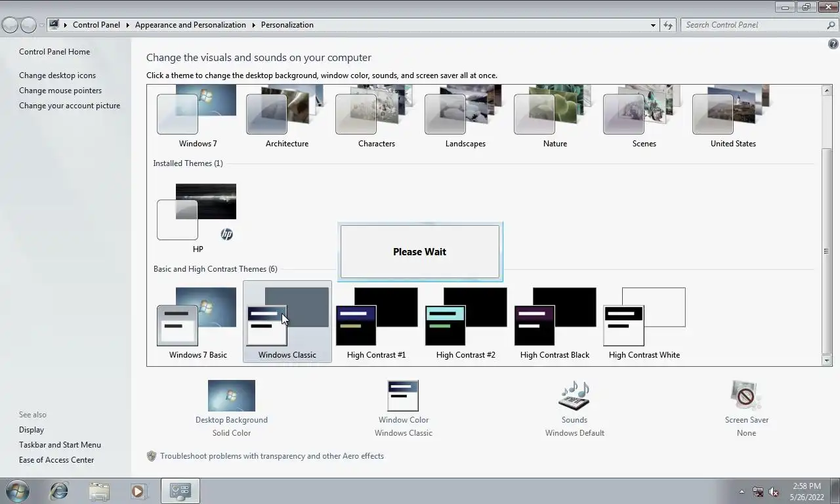Image resolution: width=840 pixels, height=504 pixels.
Task: Apply the Architecture theme
Action: tap(287, 117)
